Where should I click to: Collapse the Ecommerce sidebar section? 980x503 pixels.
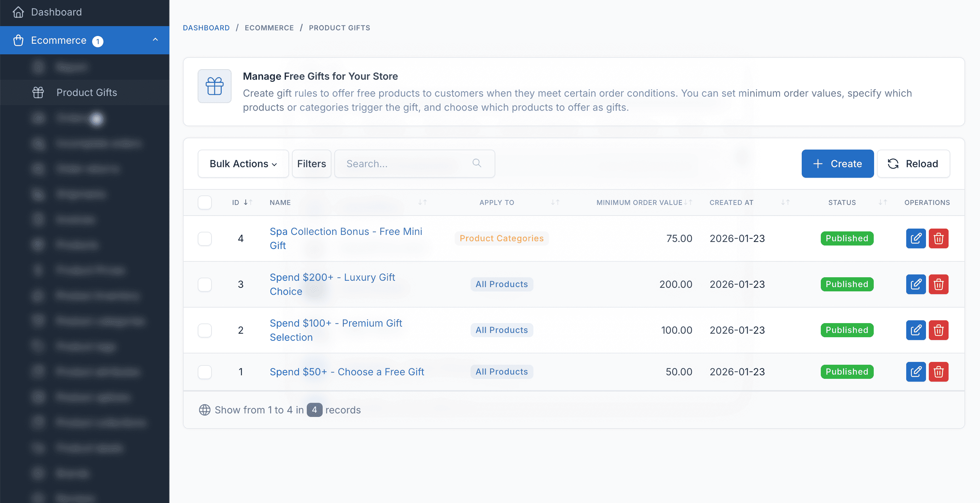(155, 40)
